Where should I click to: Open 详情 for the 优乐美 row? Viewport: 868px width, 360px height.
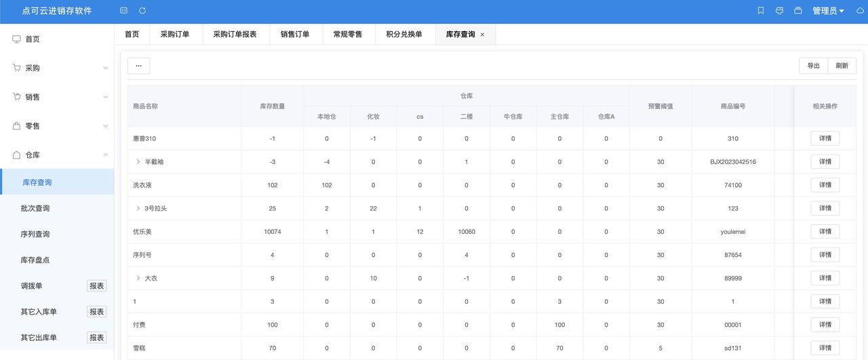click(825, 231)
